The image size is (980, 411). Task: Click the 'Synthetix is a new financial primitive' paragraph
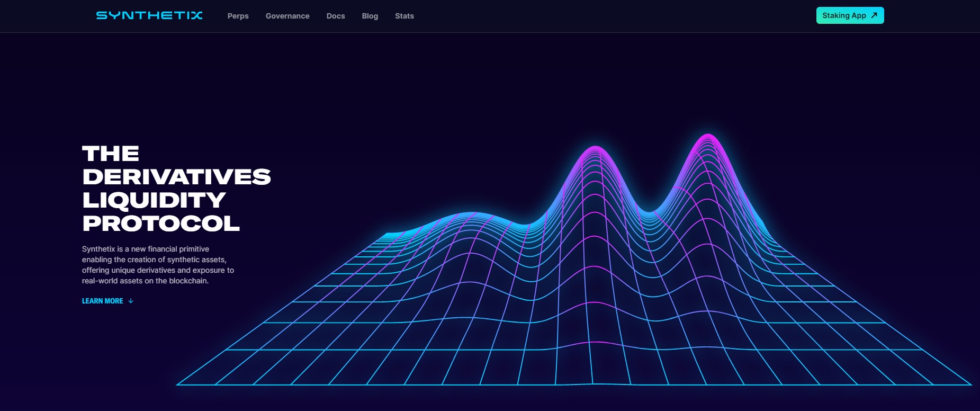click(158, 265)
